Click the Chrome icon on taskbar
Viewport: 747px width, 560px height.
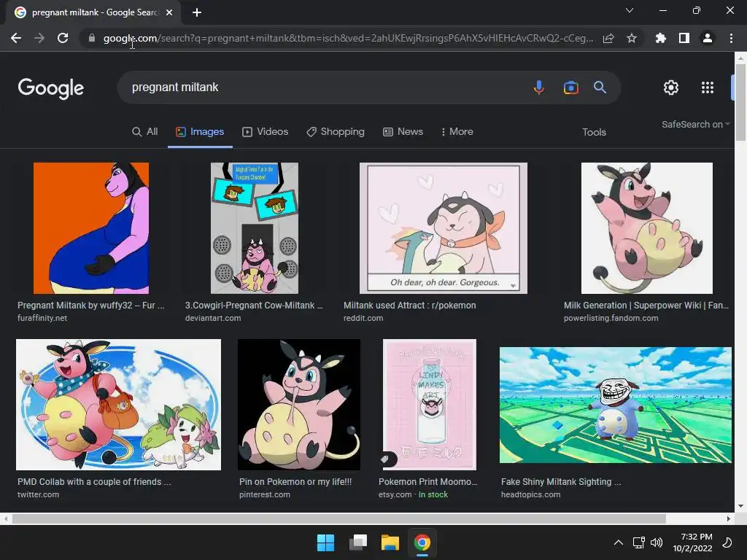422,542
